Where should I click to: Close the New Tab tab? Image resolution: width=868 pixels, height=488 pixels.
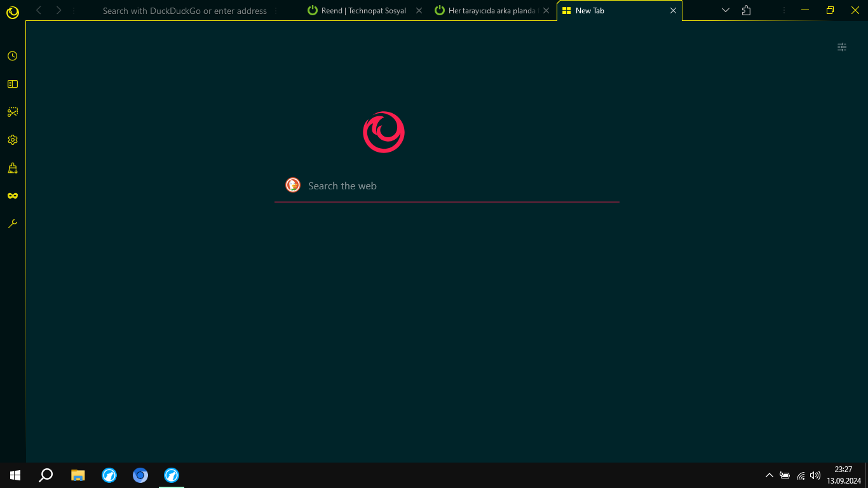click(x=674, y=11)
